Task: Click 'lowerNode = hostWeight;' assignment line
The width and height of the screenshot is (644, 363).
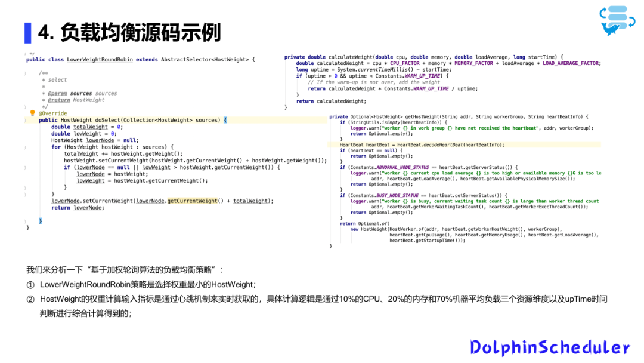Action: (112, 174)
